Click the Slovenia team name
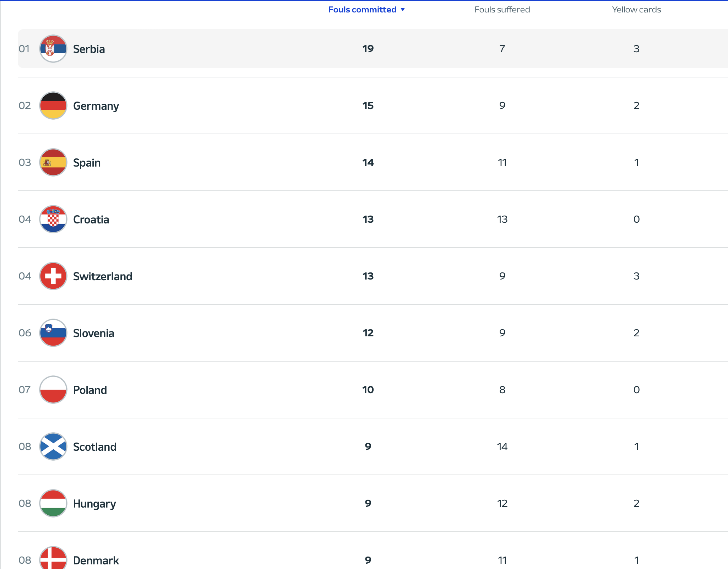Image resolution: width=728 pixels, height=569 pixels. pyautogui.click(x=93, y=333)
